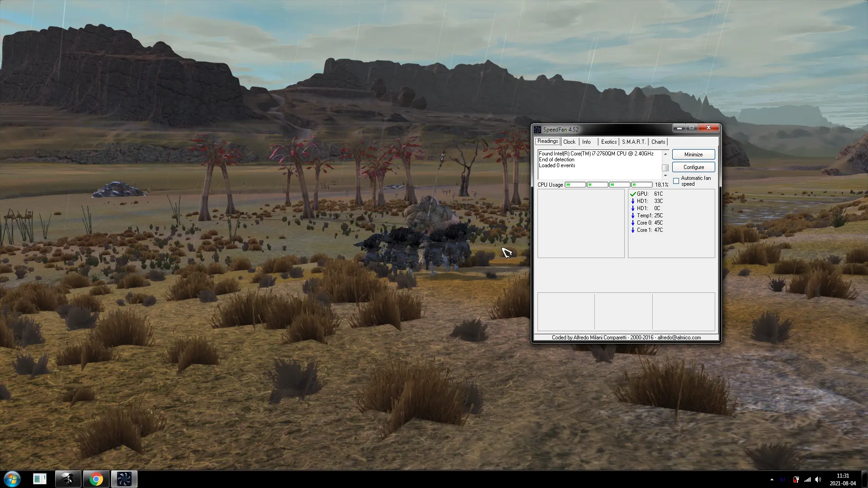This screenshot has width=868, height=488.
Task: Click the blue 'bl' tray icon
Action: [783, 480]
